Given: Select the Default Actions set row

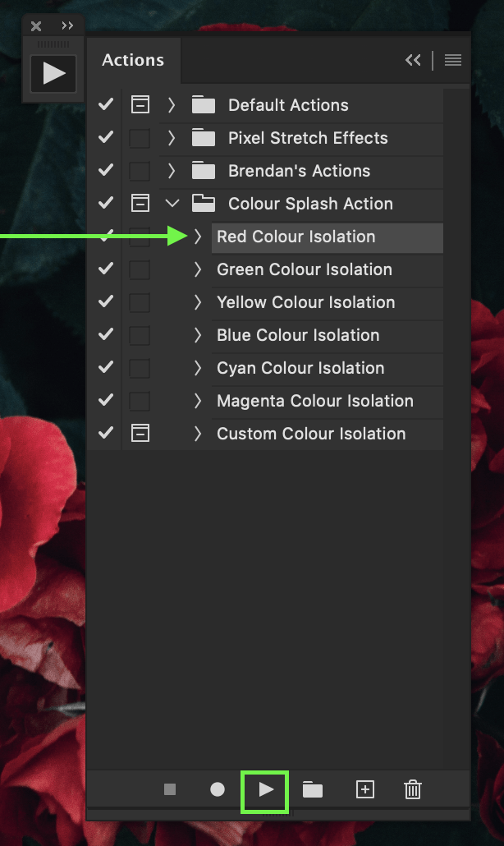Looking at the screenshot, I should tap(288, 105).
